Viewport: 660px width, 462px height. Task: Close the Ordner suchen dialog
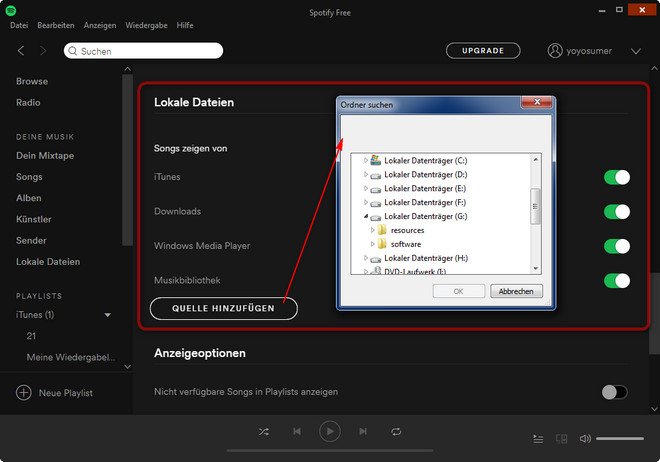(x=537, y=102)
